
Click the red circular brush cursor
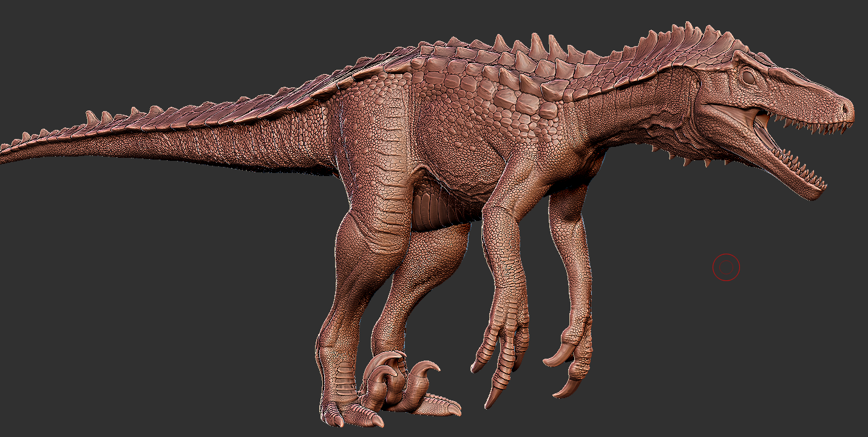click(x=726, y=267)
